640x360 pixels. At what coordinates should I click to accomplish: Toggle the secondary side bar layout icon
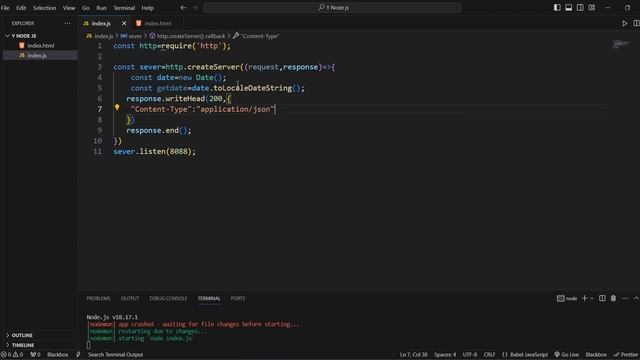[580, 8]
